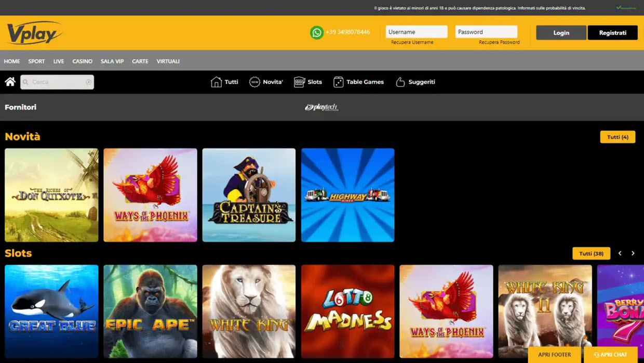Viewport: 644px width, 363px height.
Task: Focus the Password input field
Action: (x=486, y=32)
